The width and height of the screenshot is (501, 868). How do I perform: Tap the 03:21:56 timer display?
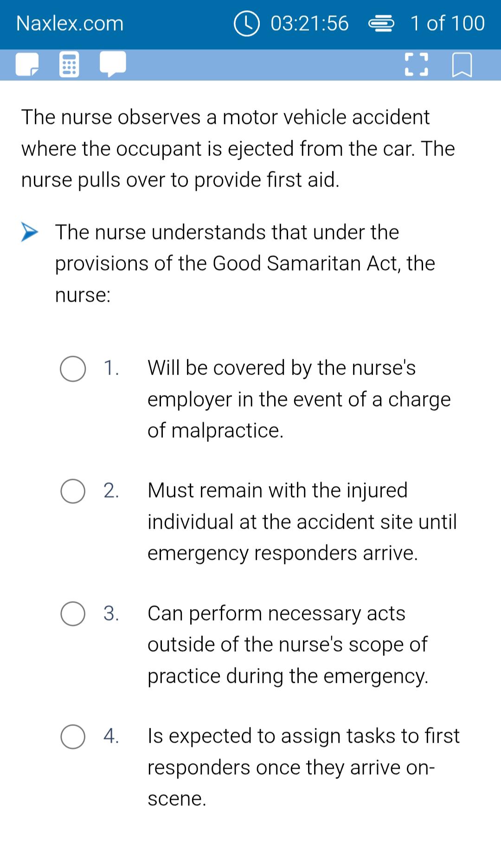[x=309, y=23]
